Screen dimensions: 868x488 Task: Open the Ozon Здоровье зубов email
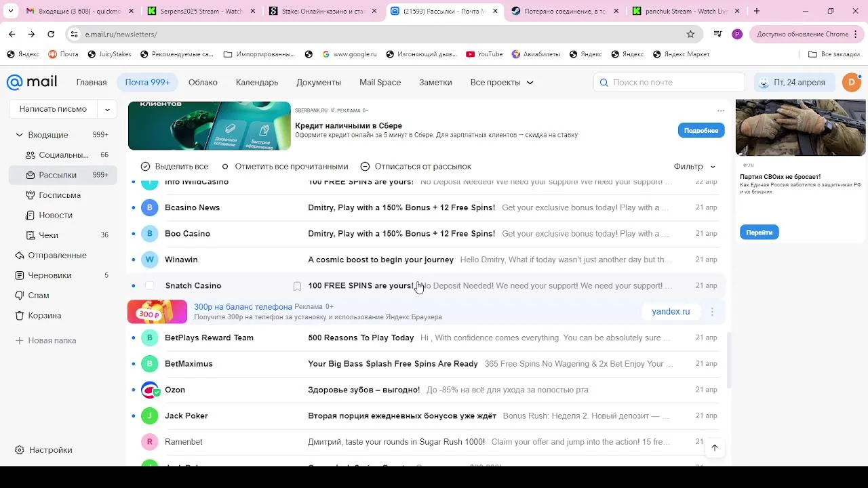tap(426, 390)
